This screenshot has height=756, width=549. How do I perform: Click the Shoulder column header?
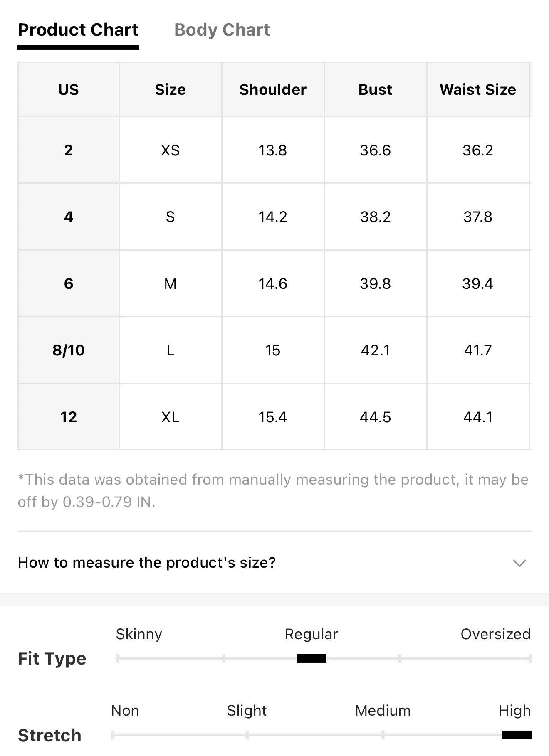click(x=273, y=89)
